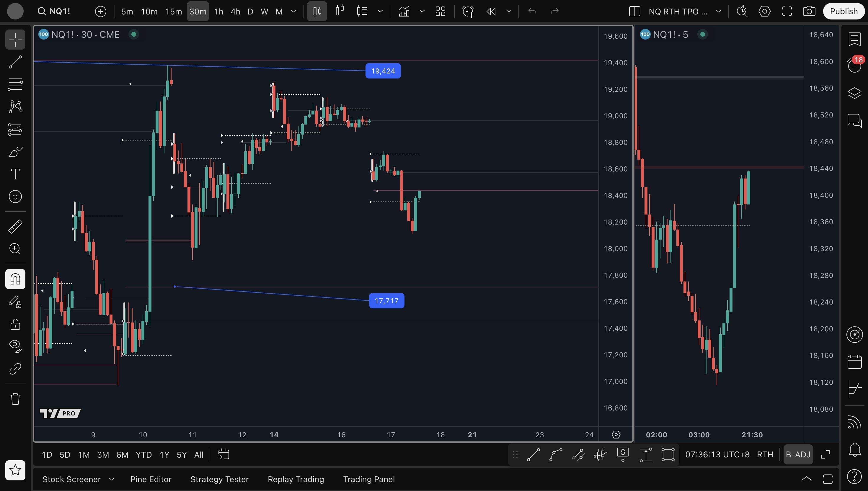This screenshot has width=868, height=491.
Task: Switch to the Strategy Tester tab
Action: click(x=219, y=479)
